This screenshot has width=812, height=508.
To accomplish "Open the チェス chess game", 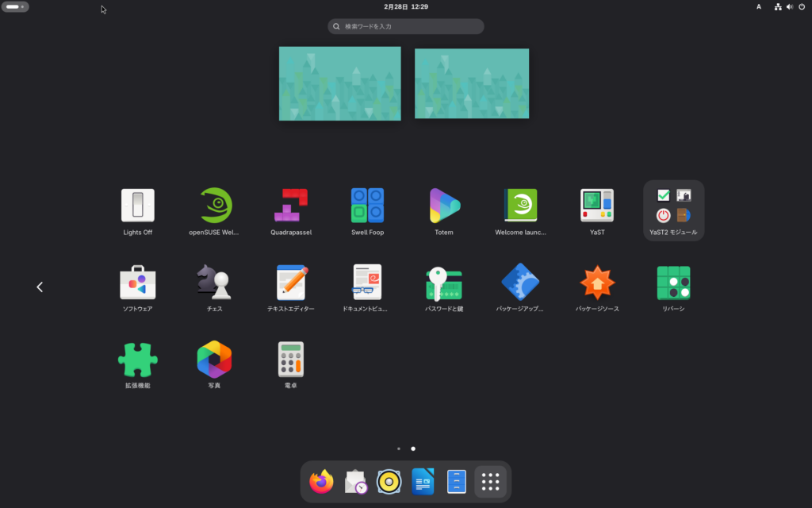I will [214, 282].
